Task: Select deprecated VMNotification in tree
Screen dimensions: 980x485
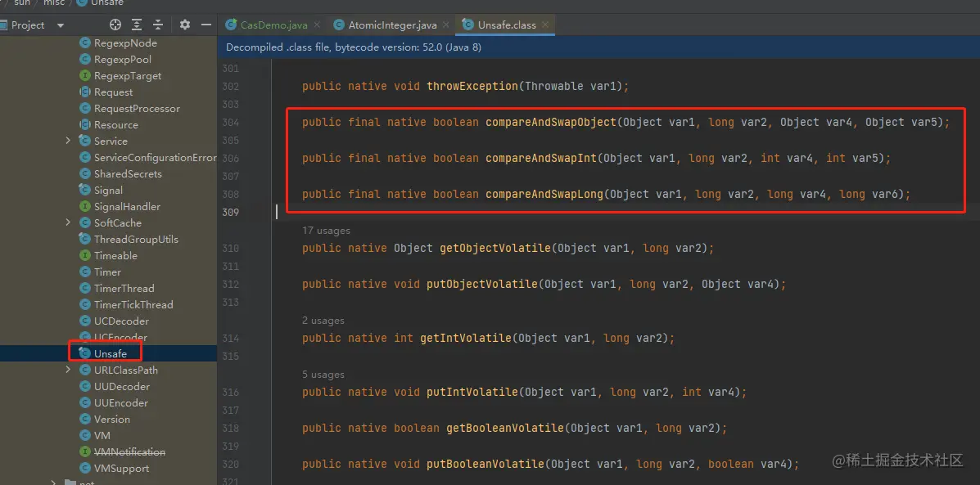Action: pos(129,452)
